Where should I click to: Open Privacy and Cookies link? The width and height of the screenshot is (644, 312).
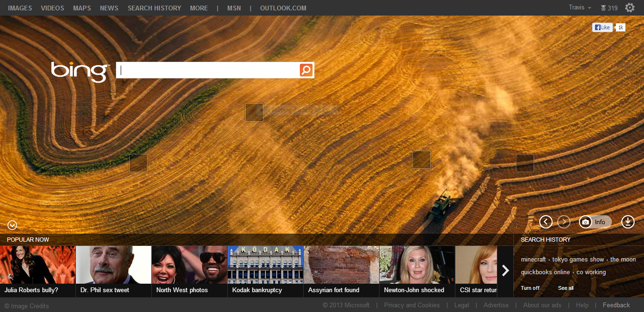(x=412, y=305)
